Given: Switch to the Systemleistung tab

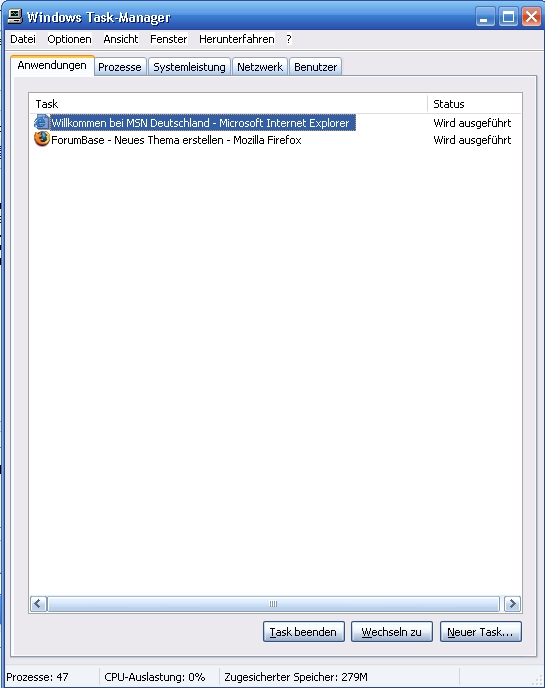Looking at the screenshot, I should click(189, 67).
